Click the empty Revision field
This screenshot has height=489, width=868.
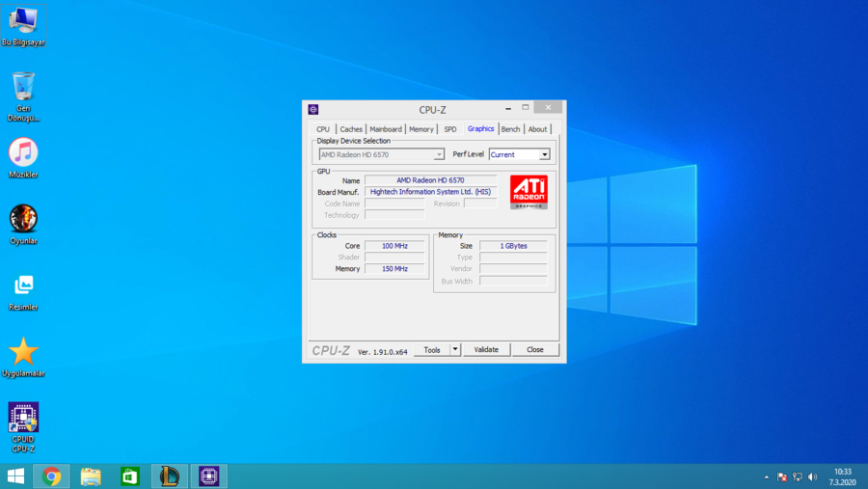480,204
